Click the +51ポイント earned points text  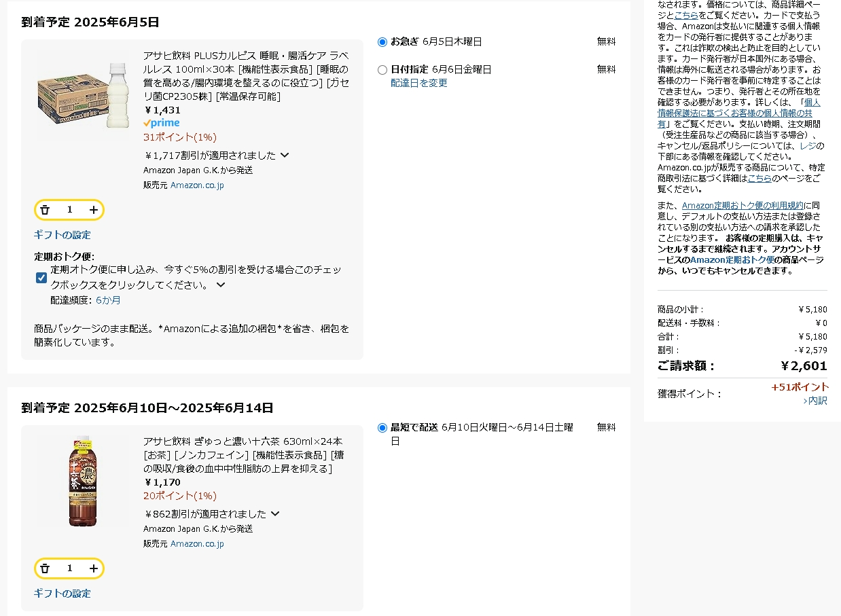(x=800, y=387)
